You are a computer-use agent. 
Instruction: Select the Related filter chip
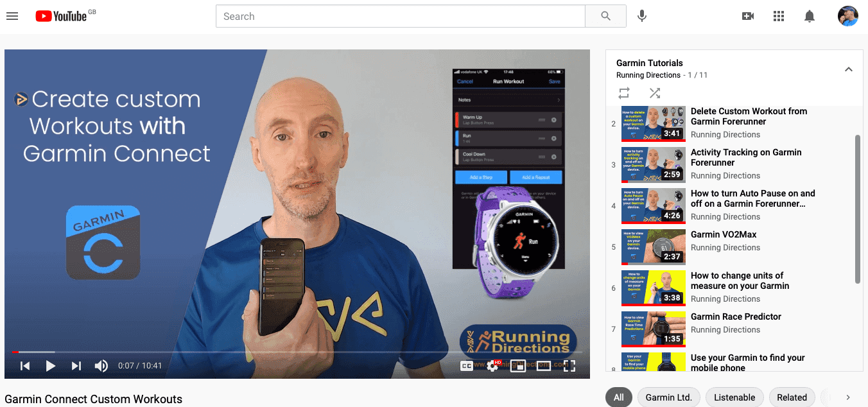[792, 397]
